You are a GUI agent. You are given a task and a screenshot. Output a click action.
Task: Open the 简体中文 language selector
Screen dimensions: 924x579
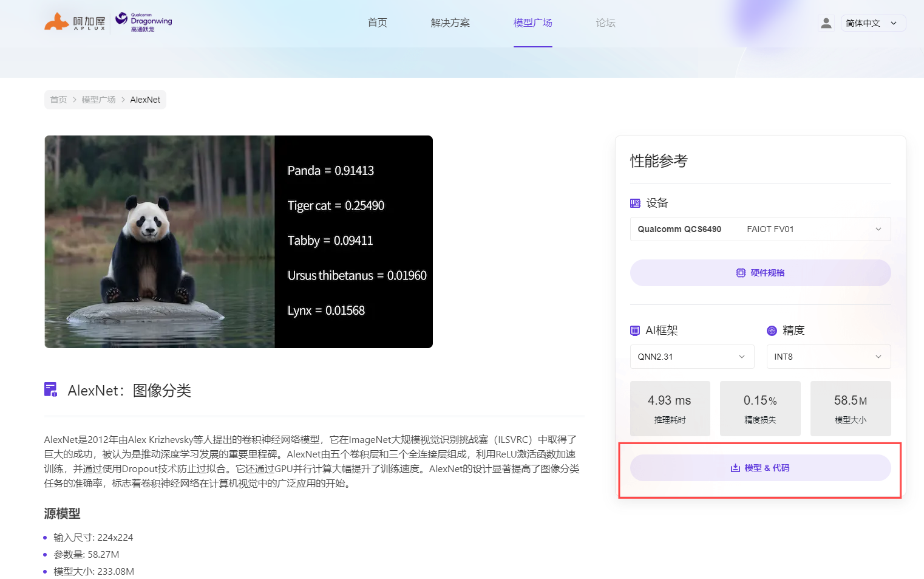tap(873, 22)
